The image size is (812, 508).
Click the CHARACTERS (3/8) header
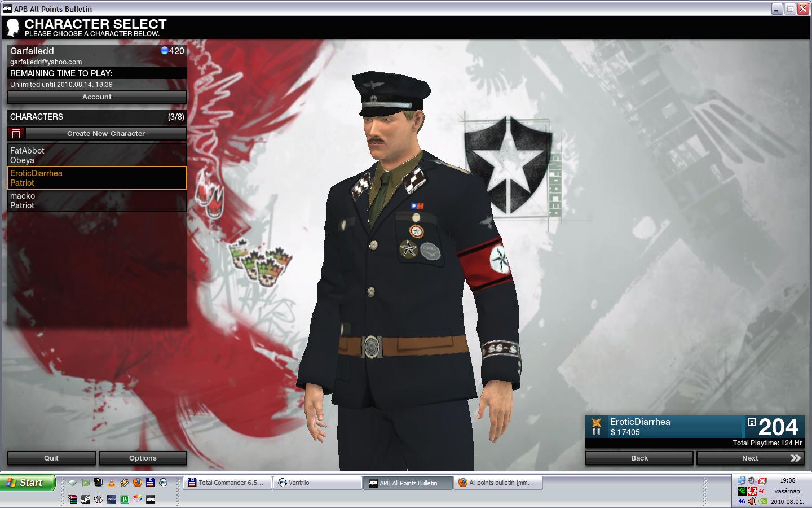click(97, 117)
